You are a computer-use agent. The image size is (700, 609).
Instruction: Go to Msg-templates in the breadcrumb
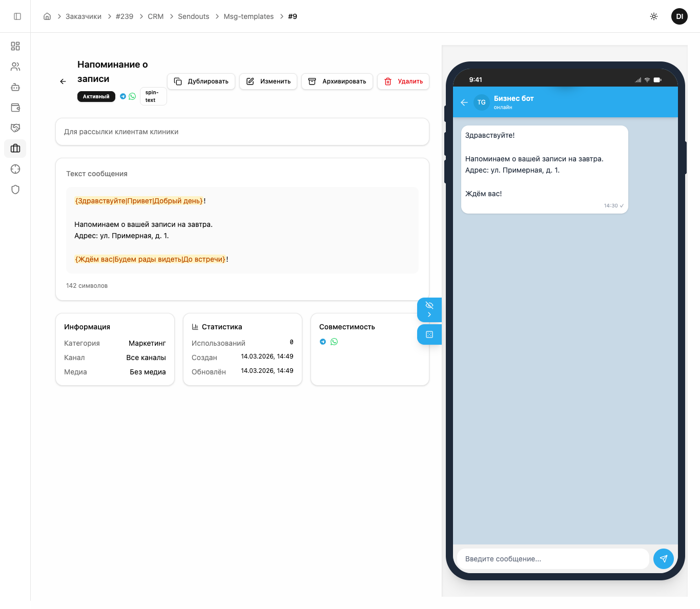249,16
